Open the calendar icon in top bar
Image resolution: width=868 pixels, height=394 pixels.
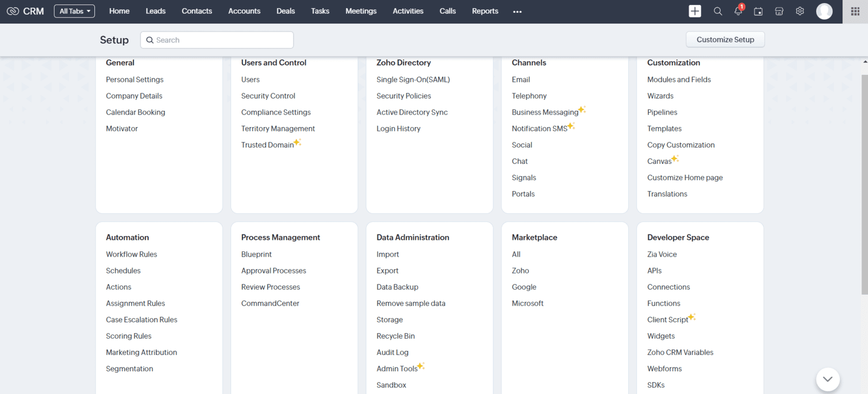[x=758, y=11]
